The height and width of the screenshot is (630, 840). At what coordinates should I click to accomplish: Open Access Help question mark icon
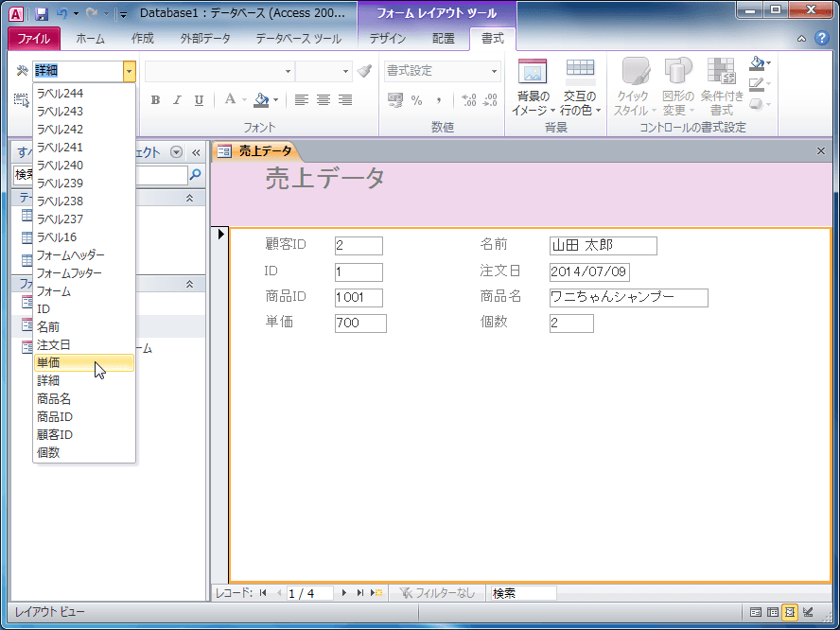coord(821,38)
